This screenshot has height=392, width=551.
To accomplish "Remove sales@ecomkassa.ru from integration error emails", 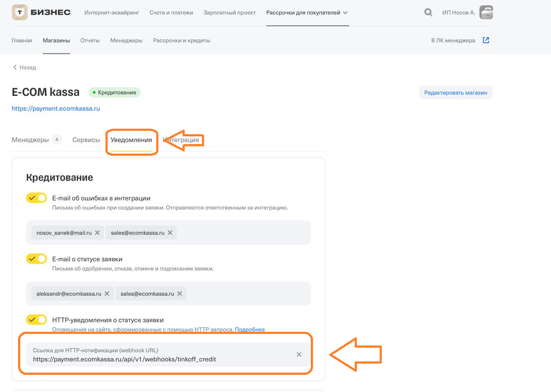I will coord(170,233).
